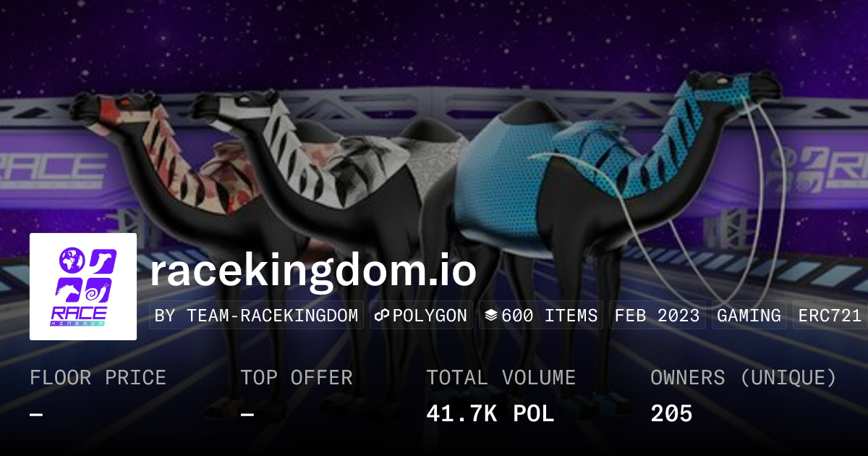Open the racekingdom.io collection title

tap(313, 271)
